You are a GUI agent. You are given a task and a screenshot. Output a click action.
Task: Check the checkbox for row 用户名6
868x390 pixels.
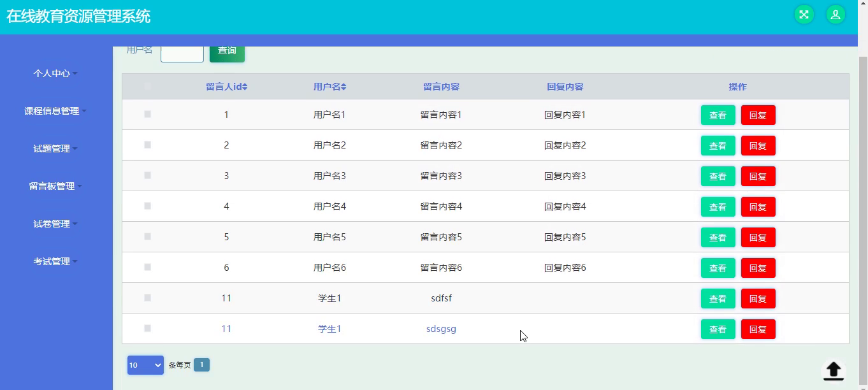[147, 267]
